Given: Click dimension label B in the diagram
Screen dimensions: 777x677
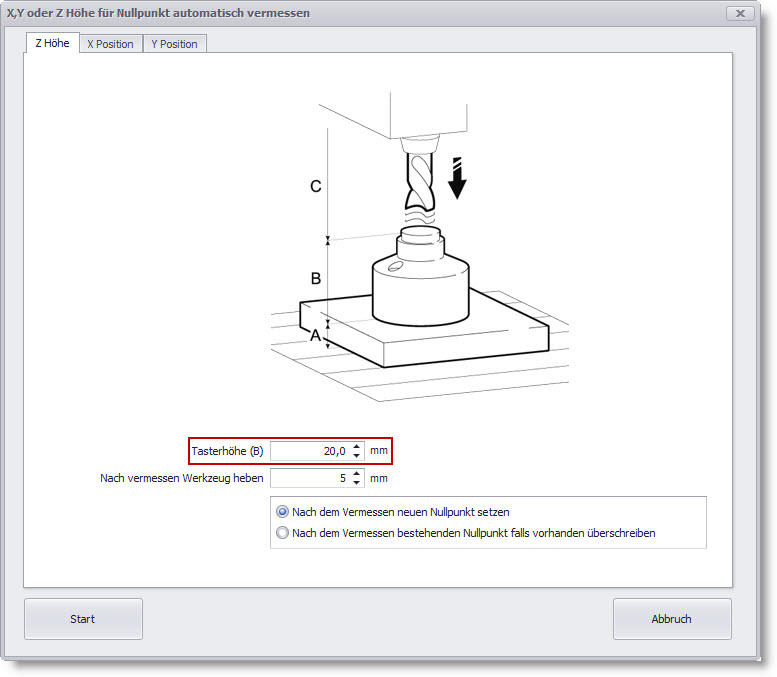Looking at the screenshot, I should coord(315,278).
